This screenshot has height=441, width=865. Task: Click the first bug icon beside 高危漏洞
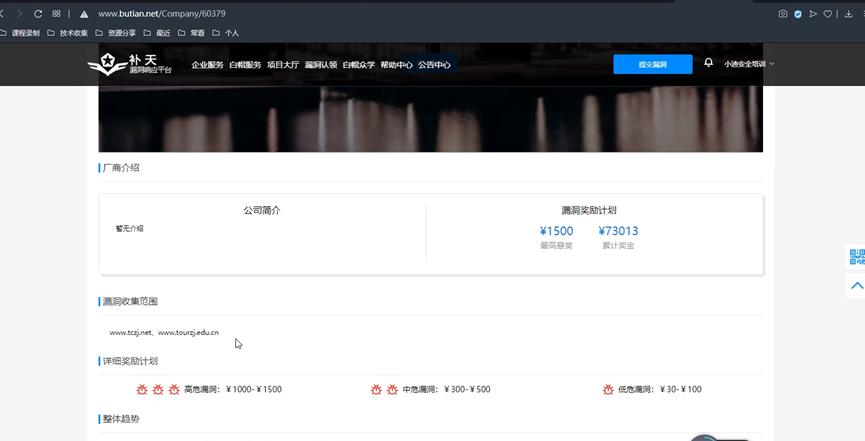(x=142, y=390)
